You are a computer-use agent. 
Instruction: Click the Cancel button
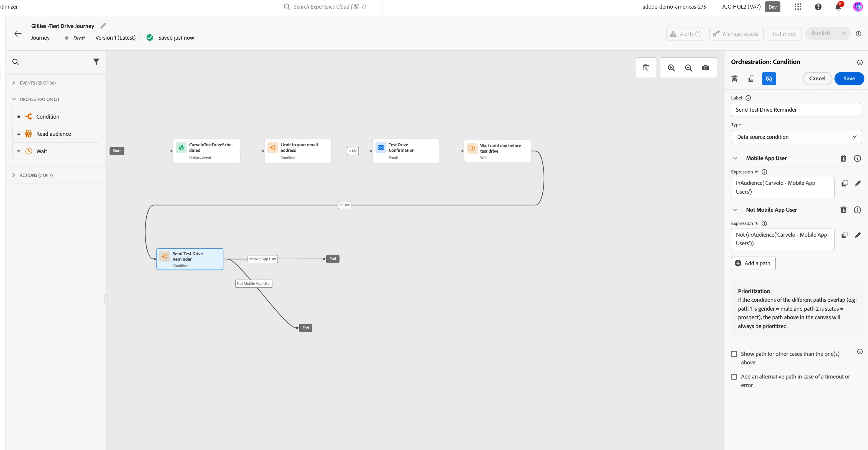tap(817, 78)
